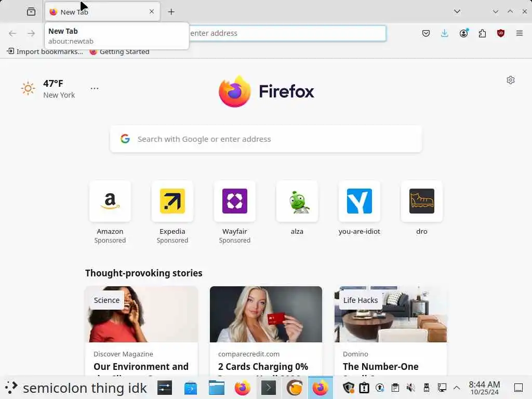Open Getting Started bookmark
Screen dimensions: 532x399
pos(119,51)
